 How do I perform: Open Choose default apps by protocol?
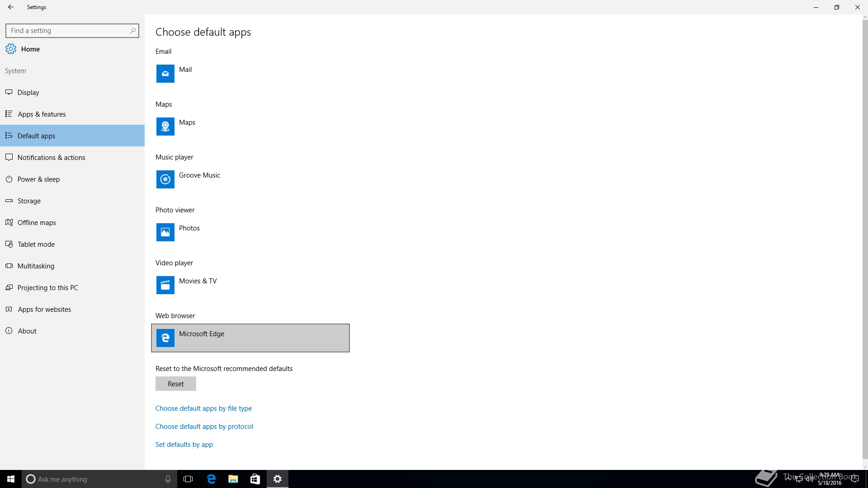tap(204, 427)
